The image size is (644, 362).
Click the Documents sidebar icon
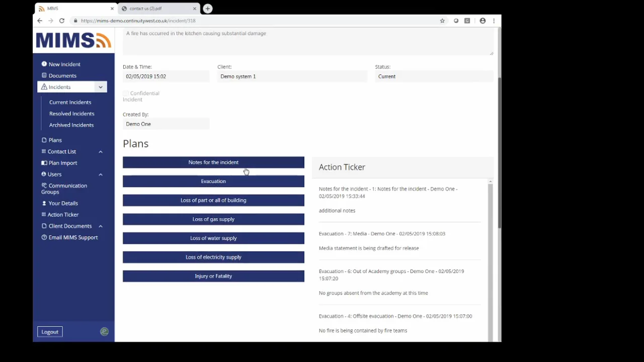(44, 75)
